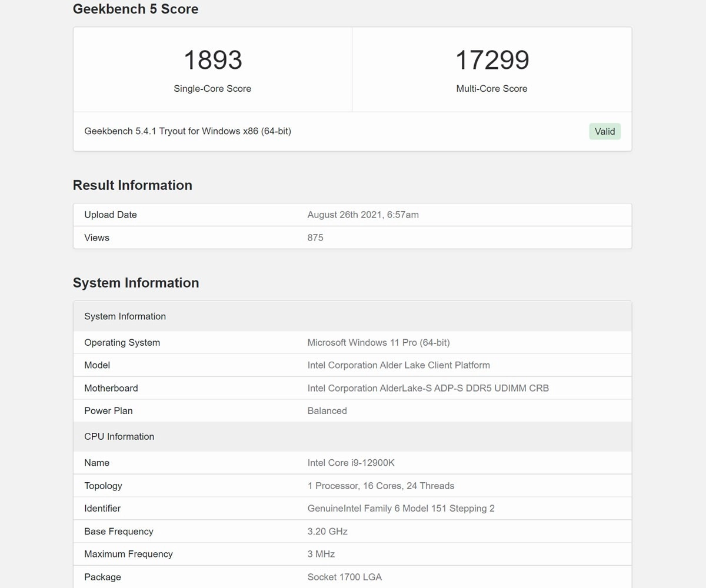Viewport: 706px width, 588px height.
Task: Select the Multi-Core Score label
Action: click(492, 89)
